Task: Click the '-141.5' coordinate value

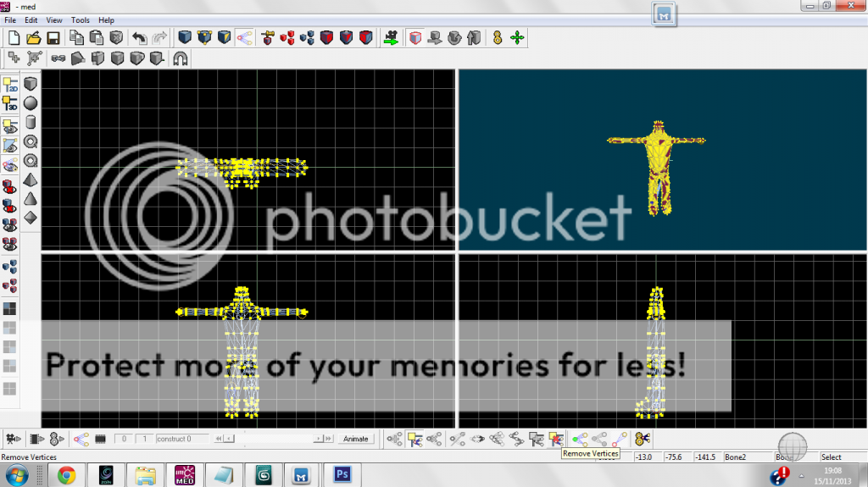Action: 705,457
